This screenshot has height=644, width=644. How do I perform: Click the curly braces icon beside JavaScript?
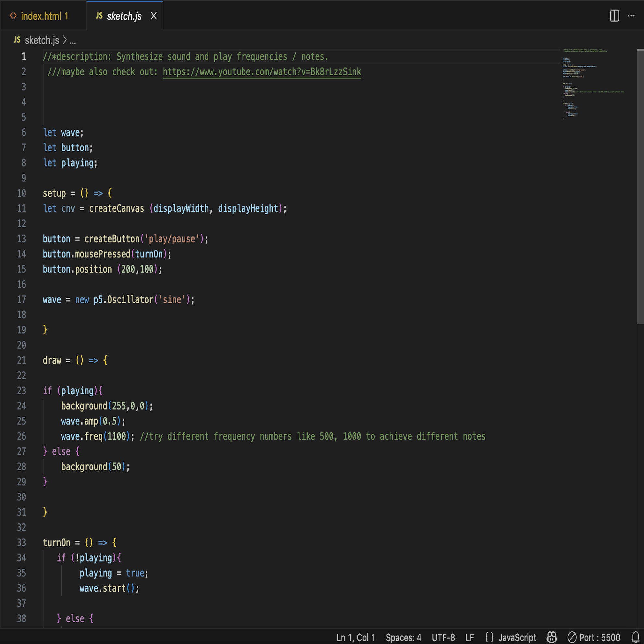pos(489,637)
